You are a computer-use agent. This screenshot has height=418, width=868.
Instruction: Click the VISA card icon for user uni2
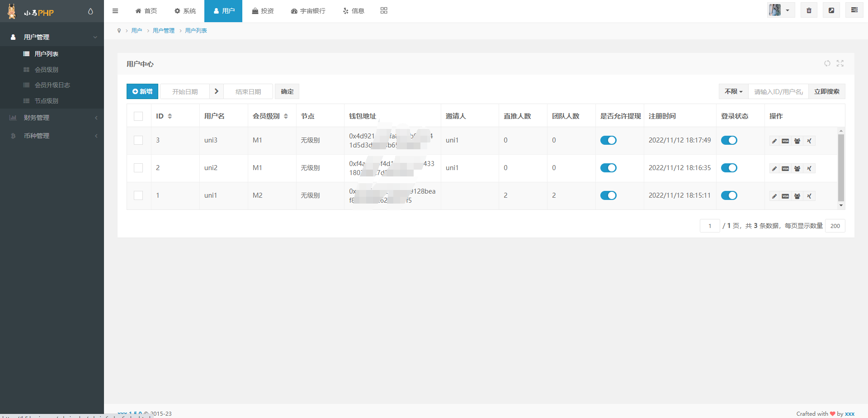(785, 169)
